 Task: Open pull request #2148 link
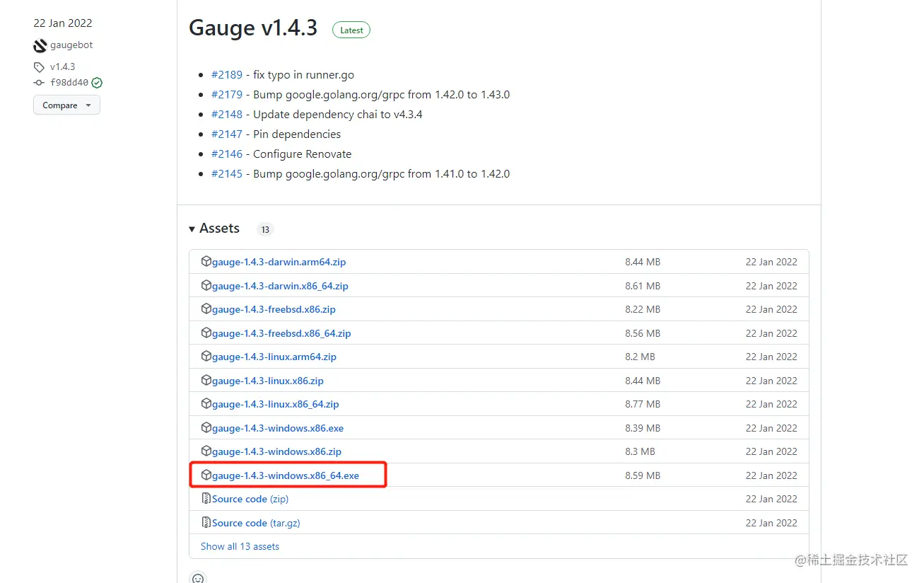coord(227,114)
